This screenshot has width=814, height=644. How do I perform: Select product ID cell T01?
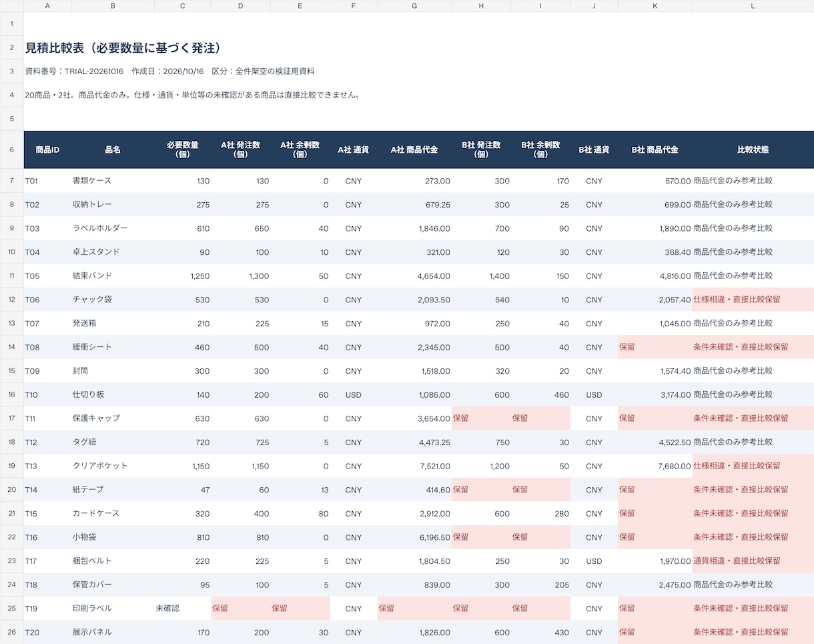pyautogui.click(x=47, y=181)
